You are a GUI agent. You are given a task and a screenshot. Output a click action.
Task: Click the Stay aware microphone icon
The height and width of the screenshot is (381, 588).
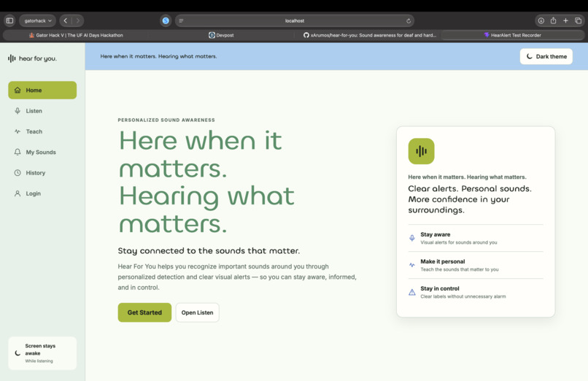[x=411, y=238]
